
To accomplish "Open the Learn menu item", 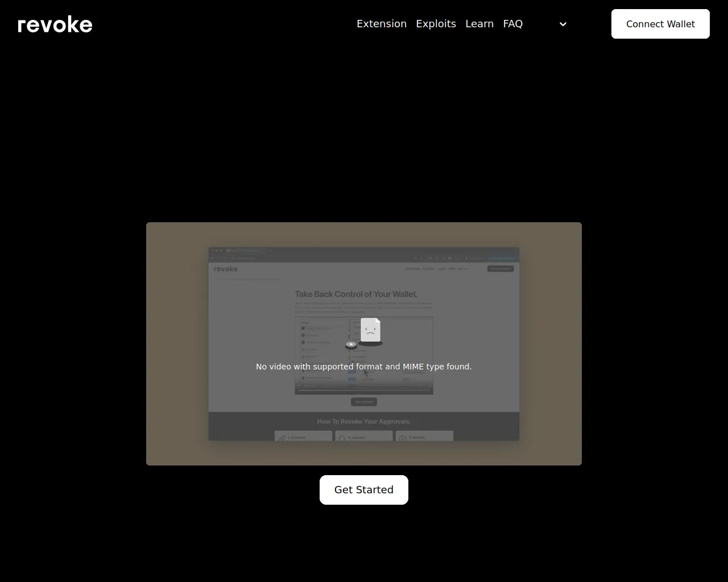I will tap(479, 24).
